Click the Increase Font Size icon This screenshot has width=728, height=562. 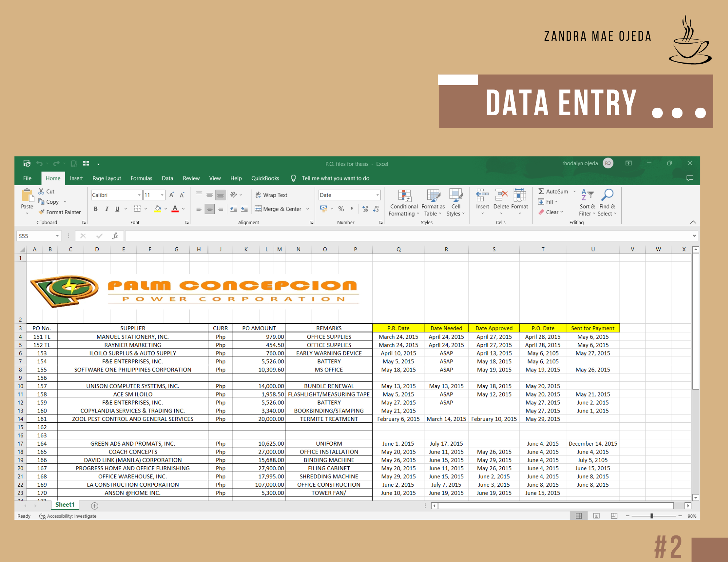171,195
